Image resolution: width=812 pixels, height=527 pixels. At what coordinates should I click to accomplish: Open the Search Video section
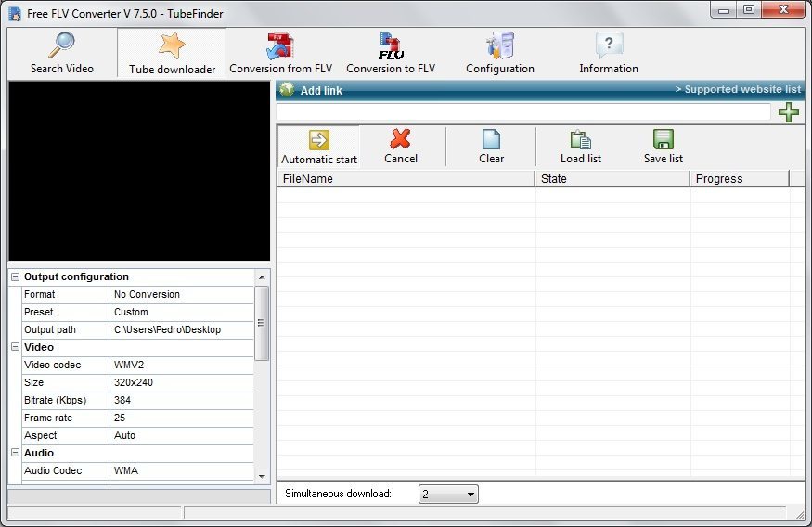[61, 53]
